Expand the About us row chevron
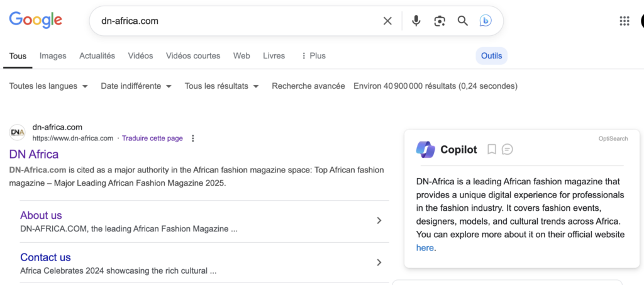644x285 pixels. coord(379,221)
